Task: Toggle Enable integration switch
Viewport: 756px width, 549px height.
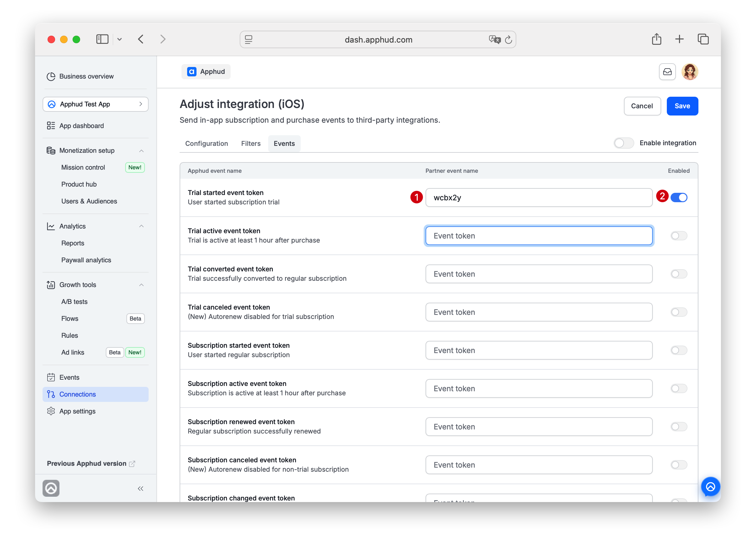Action: click(623, 143)
